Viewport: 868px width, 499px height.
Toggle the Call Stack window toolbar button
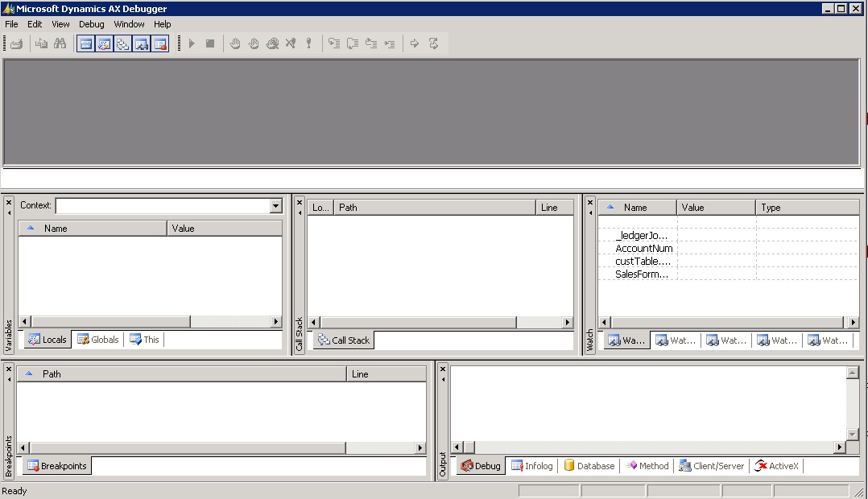click(123, 43)
